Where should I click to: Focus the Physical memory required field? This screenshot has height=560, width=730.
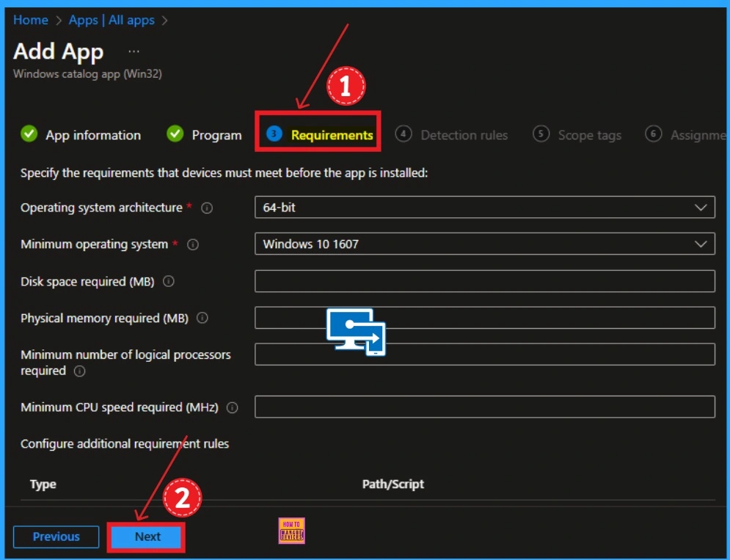[x=485, y=318]
